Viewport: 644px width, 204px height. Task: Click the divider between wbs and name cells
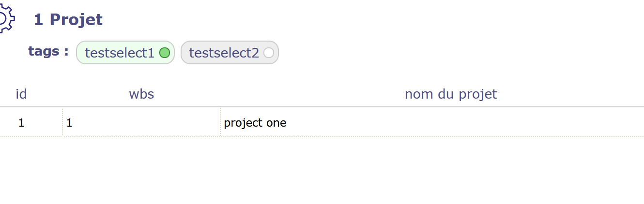[220, 123]
